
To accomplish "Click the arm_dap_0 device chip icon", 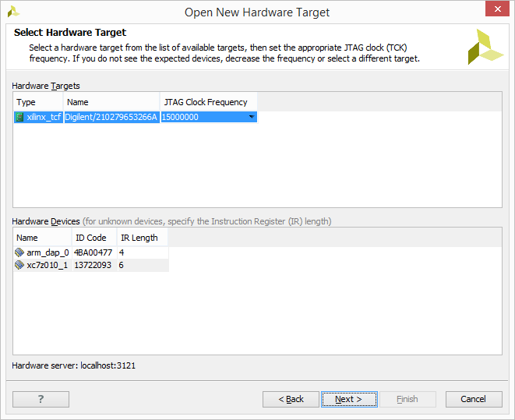I will (x=19, y=252).
